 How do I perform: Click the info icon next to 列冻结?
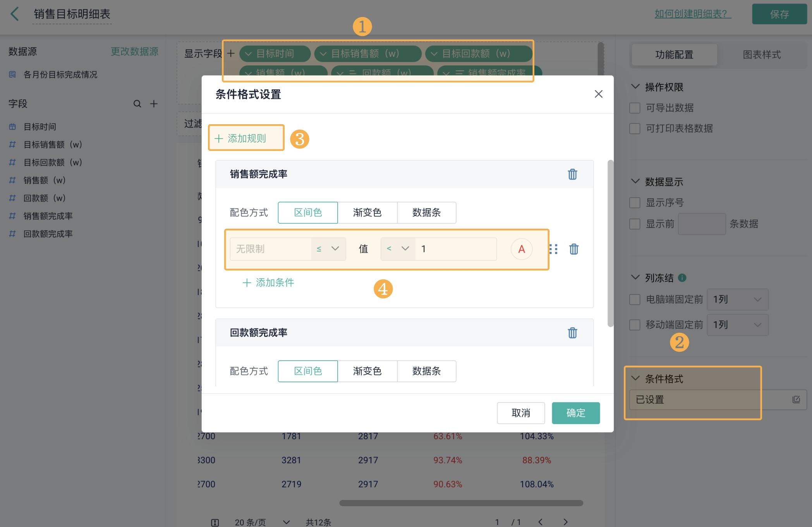(x=682, y=277)
